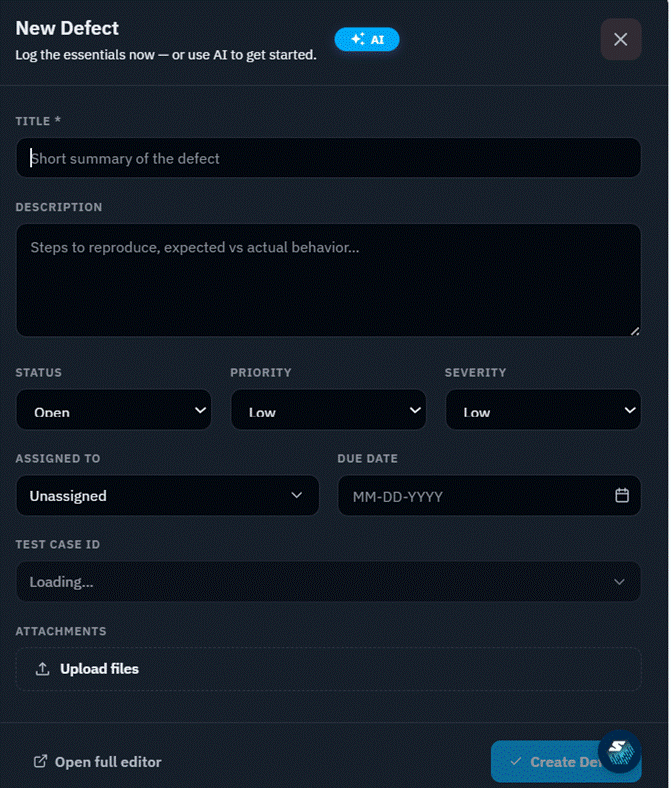The image size is (671, 788).
Task: Expand the Severity dropdown
Action: (543, 410)
